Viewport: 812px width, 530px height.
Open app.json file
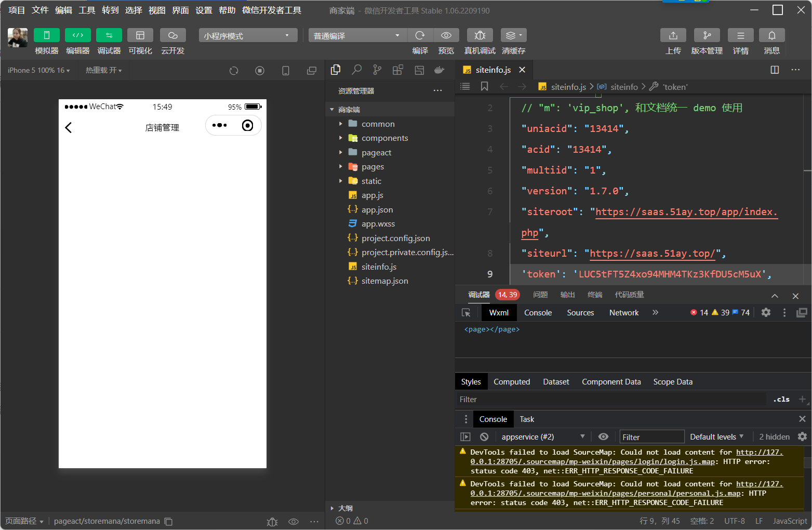click(377, 210)
